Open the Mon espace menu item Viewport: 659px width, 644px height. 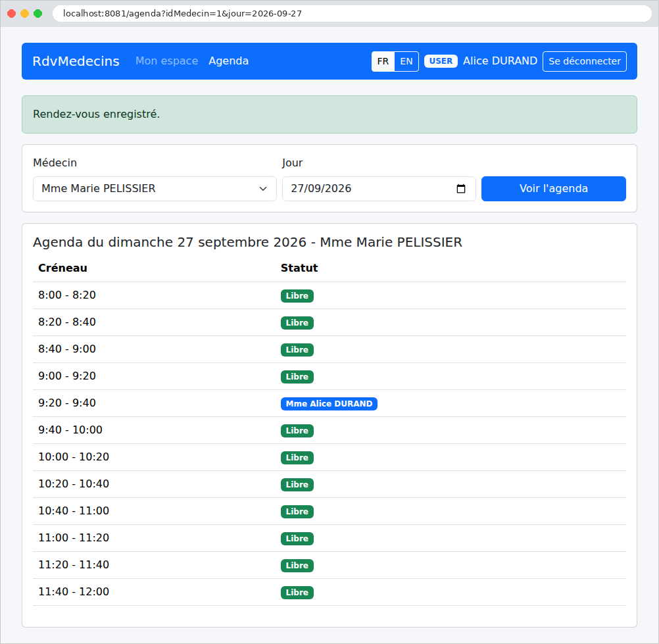(166, 61)
